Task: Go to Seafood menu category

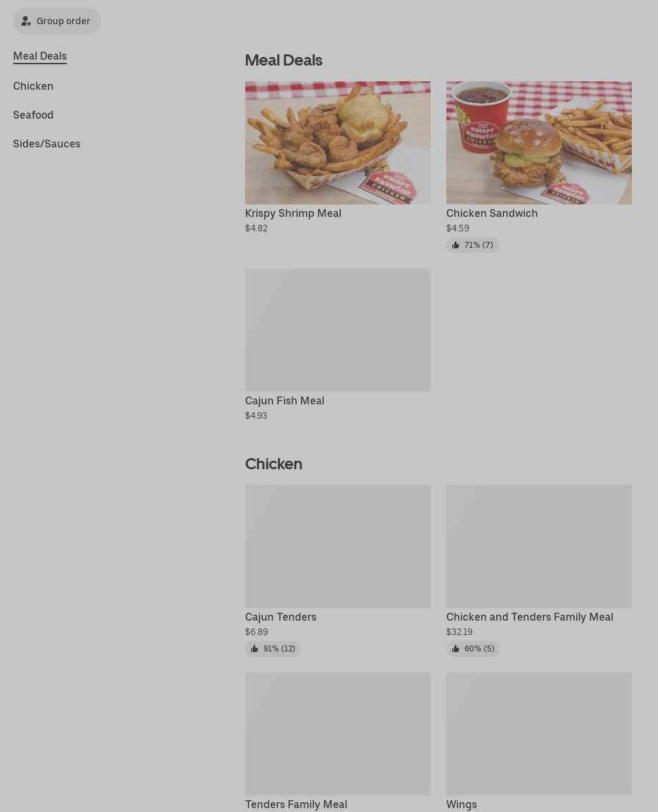Action: pos(33,115)
